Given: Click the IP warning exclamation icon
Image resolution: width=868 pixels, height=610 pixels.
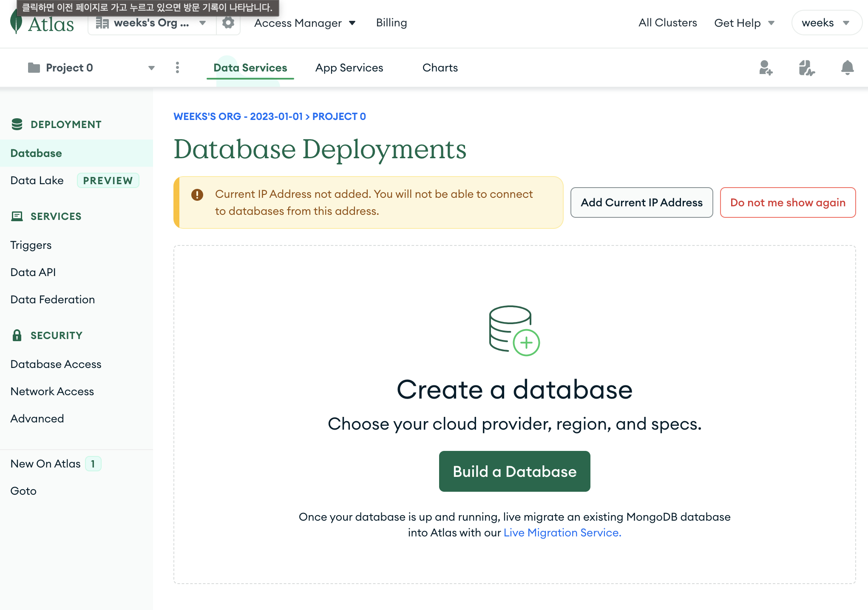Looking at the screenshot, I should click(197, 194).
